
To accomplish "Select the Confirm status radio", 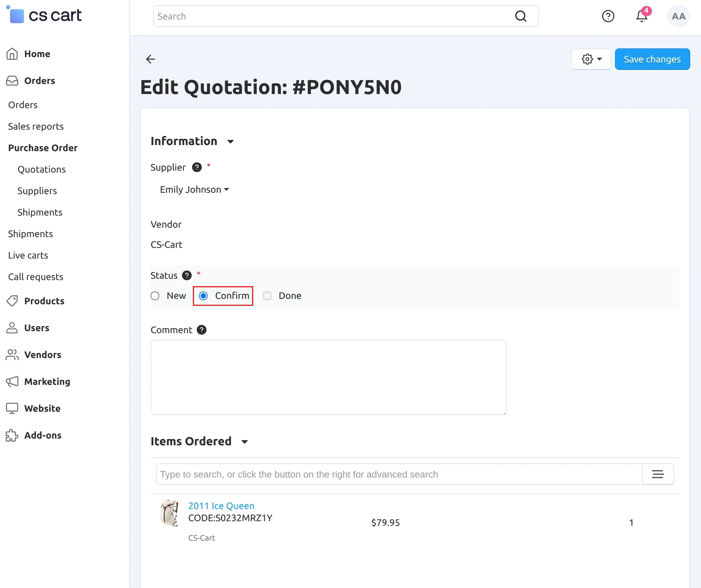I will [x=203, y=296].
